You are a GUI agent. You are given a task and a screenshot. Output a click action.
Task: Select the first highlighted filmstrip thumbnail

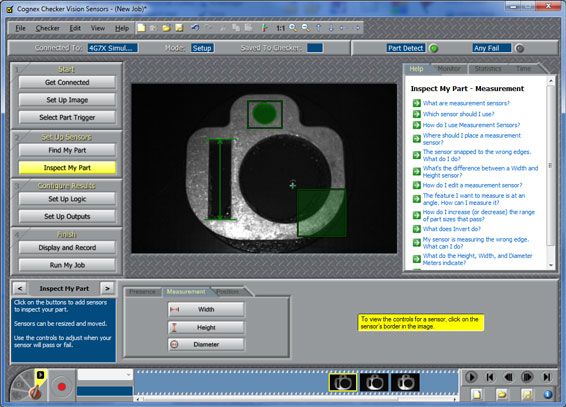click(x=343, y=382)
